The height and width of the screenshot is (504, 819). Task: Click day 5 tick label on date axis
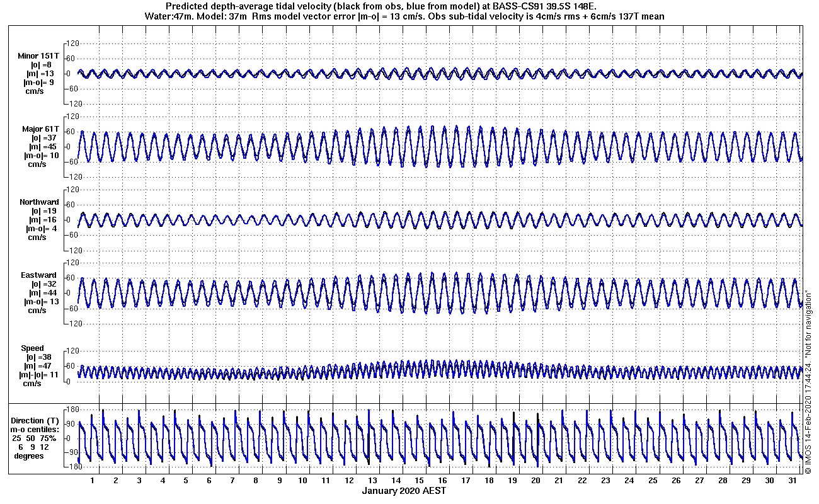[x=185, y=481]
